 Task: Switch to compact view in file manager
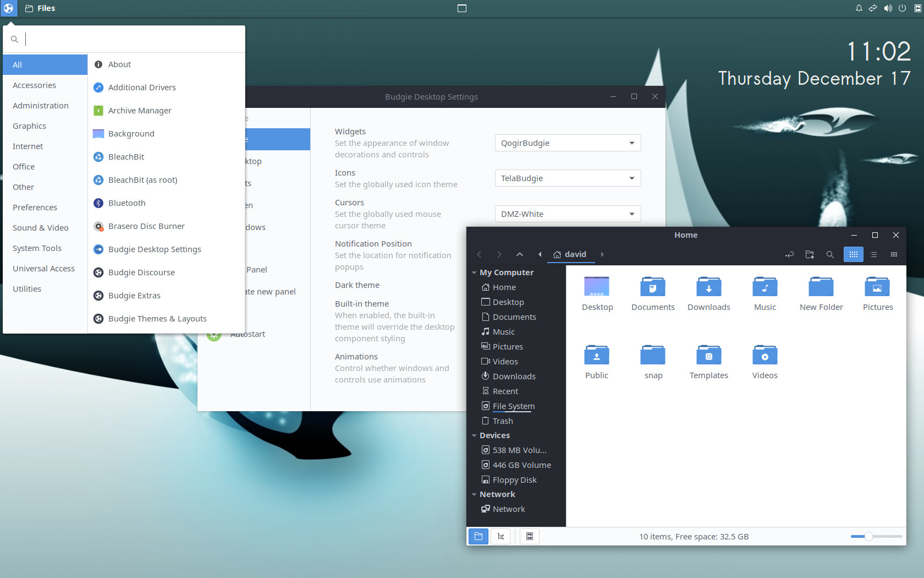(894, 254)
